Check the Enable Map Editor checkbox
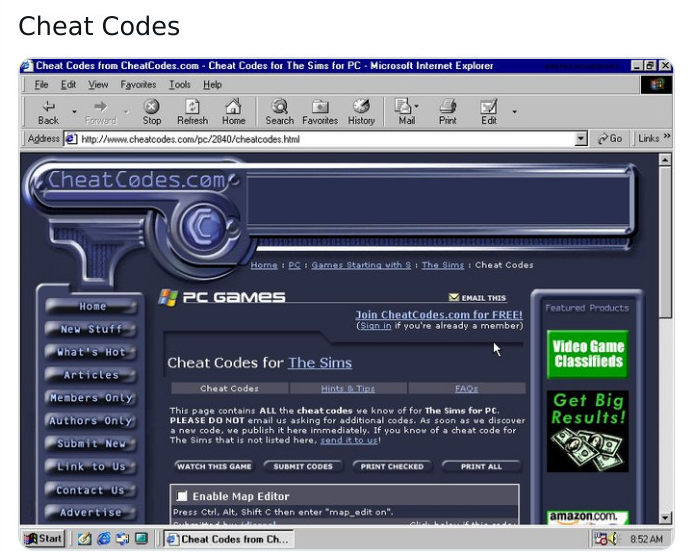Viewport: 694px width, 552px height. coord(182,496)
